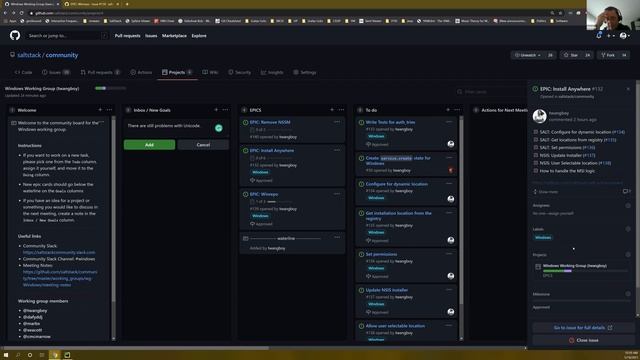Click assignee avatar on Configure for dynamic location card
640x360 pixels.
pyautogui.click(x=451, y=199)
